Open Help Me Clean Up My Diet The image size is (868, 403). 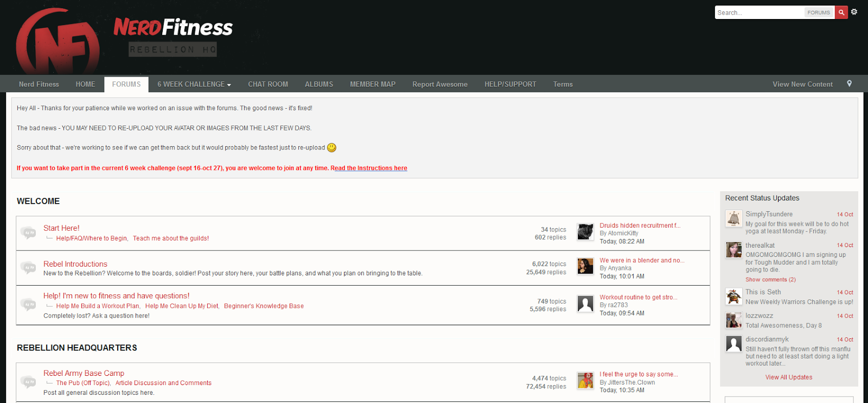pyautogui.click(x=182, y=306)
